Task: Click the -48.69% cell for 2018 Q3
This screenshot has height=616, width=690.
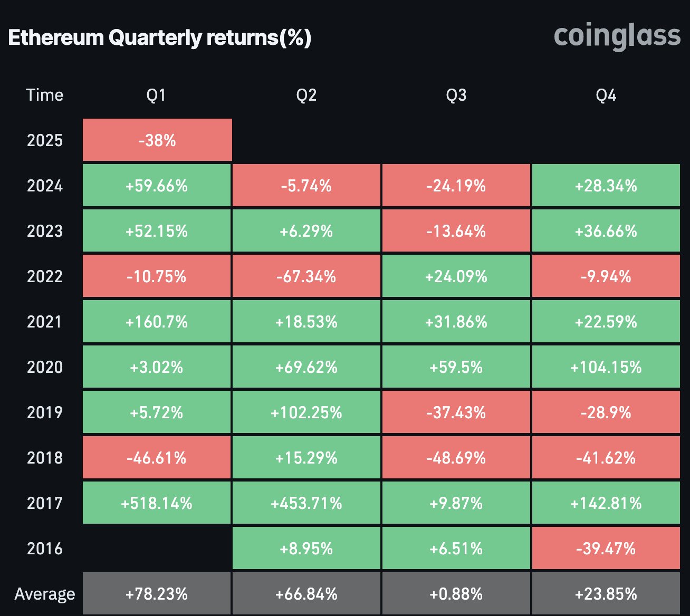Action: click(456, 458)
